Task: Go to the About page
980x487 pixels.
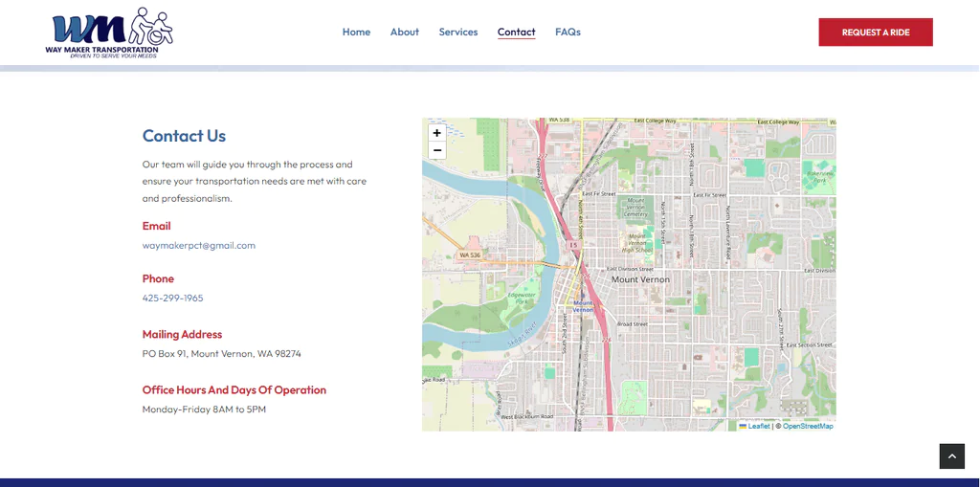Action: click(405, 32)
